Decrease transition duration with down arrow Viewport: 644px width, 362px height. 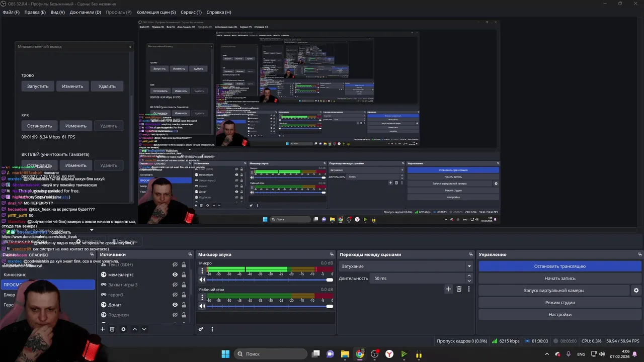tap(469, 281)
